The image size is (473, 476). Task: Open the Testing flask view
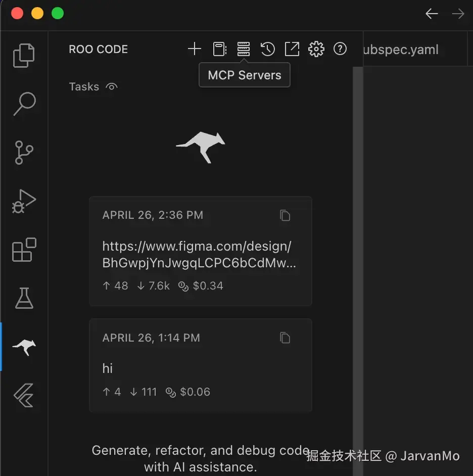pos(24,298)
